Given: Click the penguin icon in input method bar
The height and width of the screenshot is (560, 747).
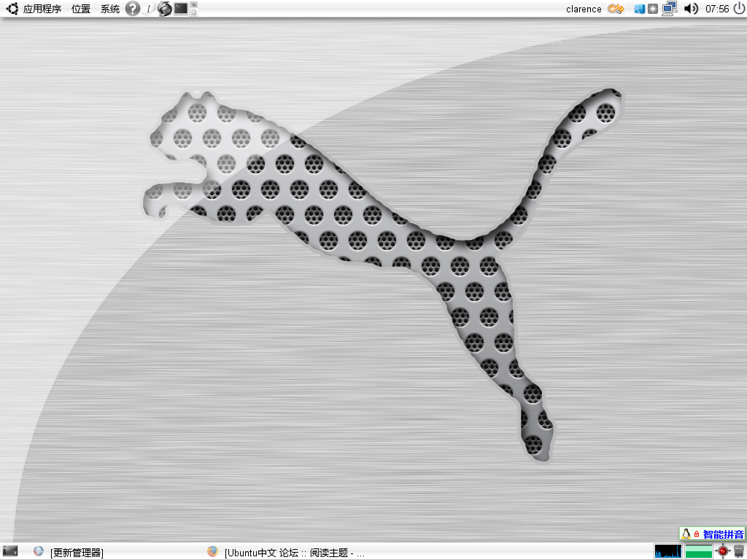Looking at the screenshot, I should (x=686, y=534).
